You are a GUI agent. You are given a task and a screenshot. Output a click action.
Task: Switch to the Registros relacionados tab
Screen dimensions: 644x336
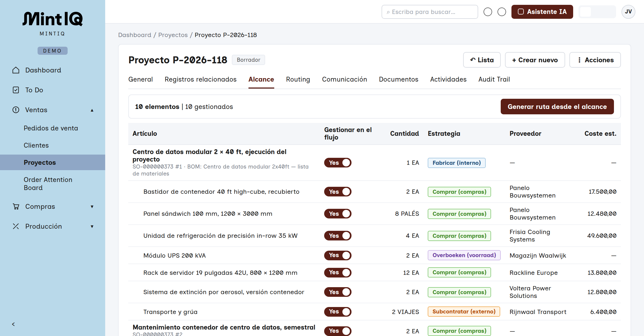[200, 79]
